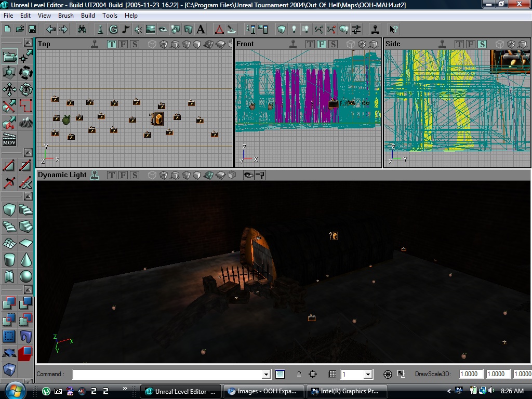The image size is (532, 399).
Task: Toggle the F button in the Top viewport
Action: click(x=123, y=44)
